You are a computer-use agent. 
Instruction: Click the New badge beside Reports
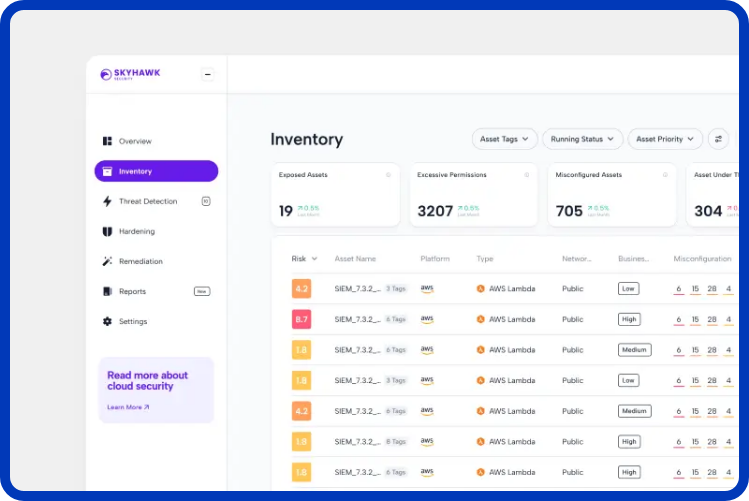click(202, 291)
